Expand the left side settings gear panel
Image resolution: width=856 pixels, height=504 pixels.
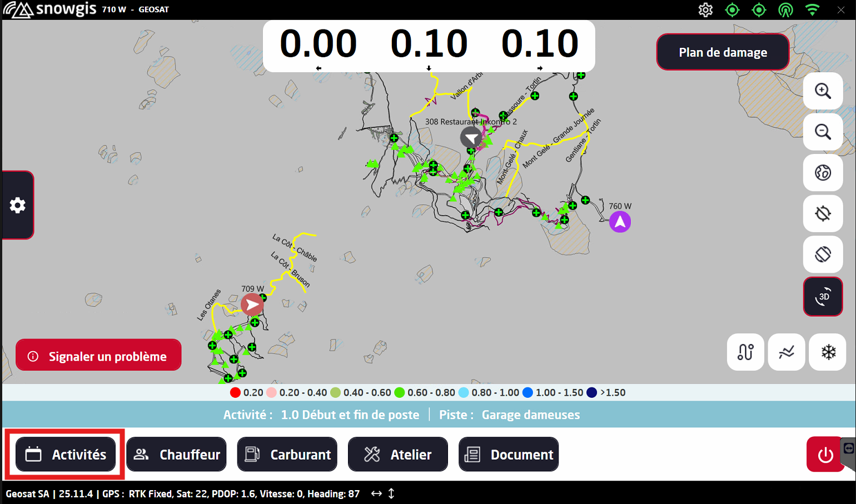18,205
